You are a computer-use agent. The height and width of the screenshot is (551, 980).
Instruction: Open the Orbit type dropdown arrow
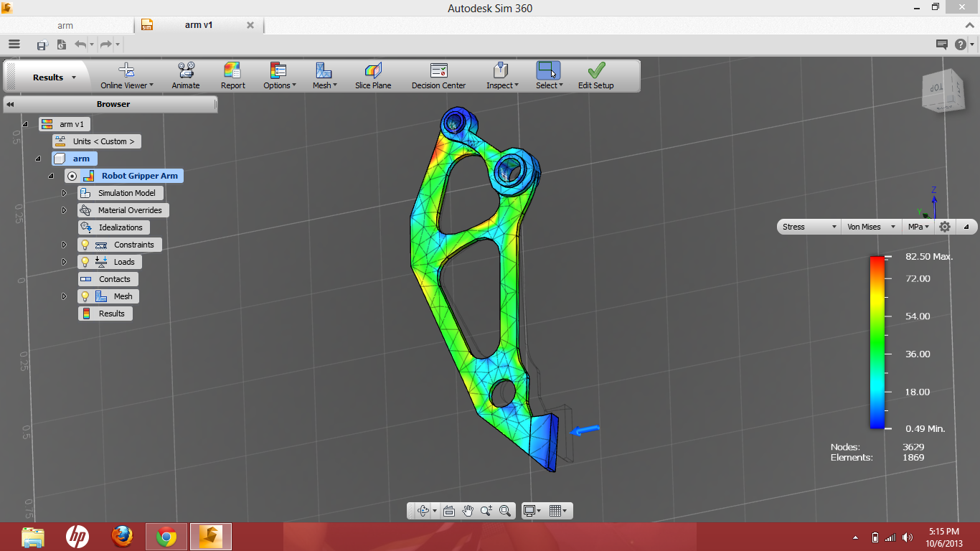click(435, 512)
